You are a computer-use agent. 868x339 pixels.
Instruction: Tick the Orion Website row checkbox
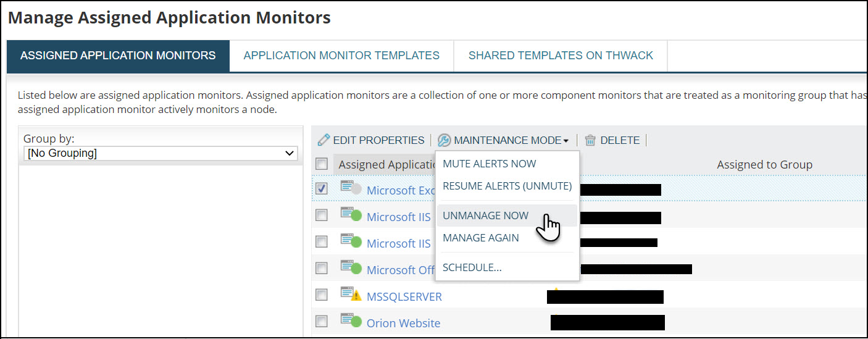point(322,321)
